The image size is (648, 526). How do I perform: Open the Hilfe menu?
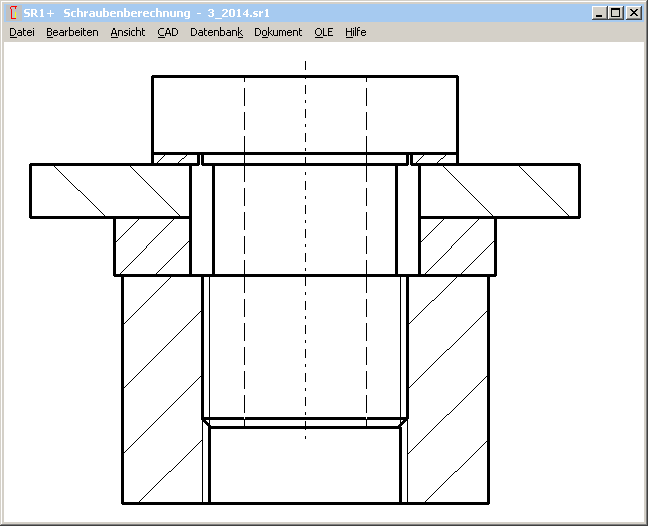356,32
